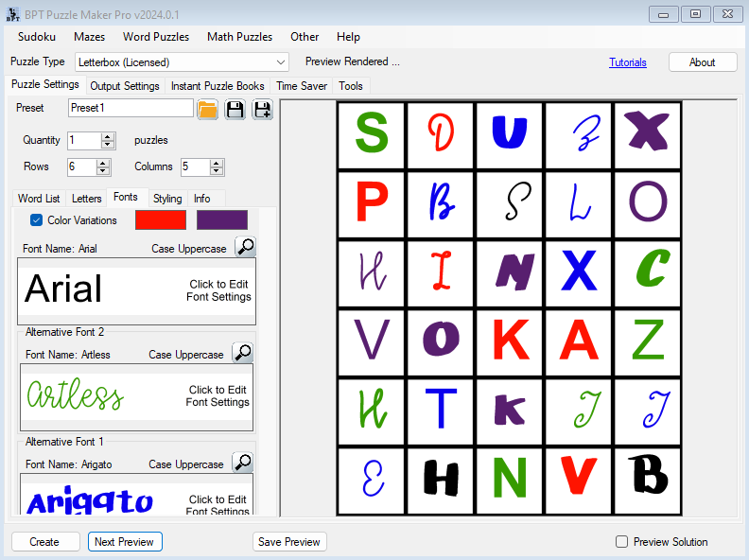Open preset folder icon
This screenshot has height=560, width=749.
pyautogui.click(x=208, y=109)
